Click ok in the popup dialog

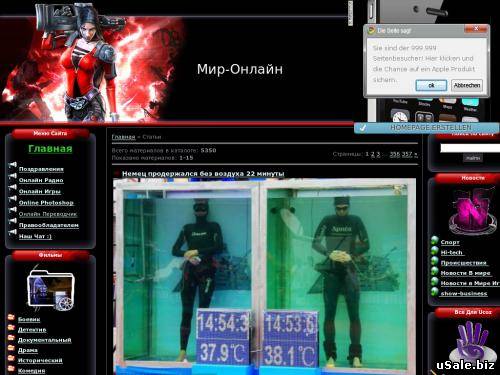coord(431,85)
